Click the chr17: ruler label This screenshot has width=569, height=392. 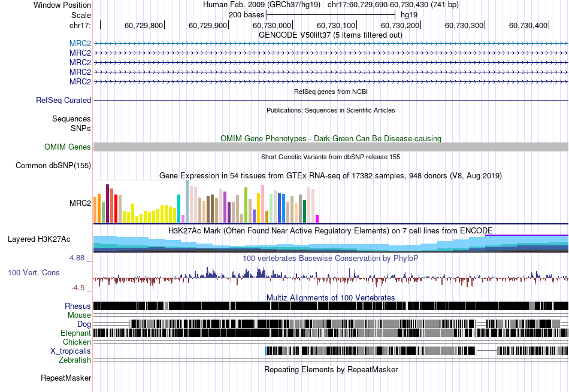(80, 25)
